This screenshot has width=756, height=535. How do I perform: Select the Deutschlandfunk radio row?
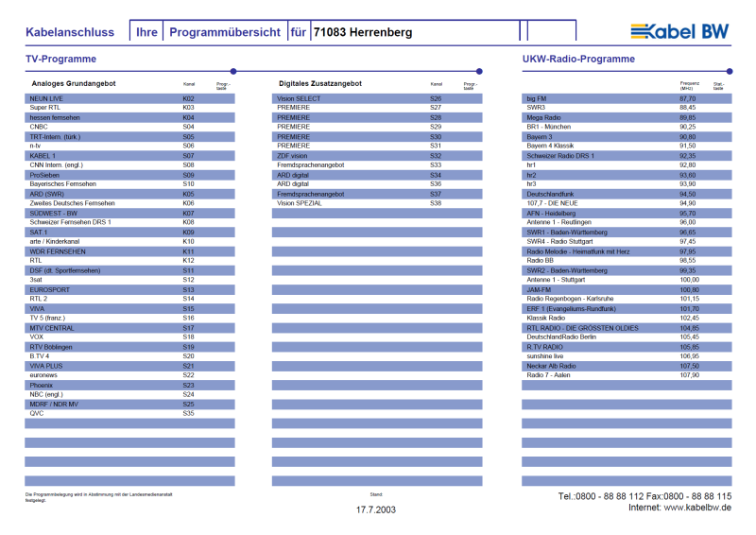click(627, 194)
